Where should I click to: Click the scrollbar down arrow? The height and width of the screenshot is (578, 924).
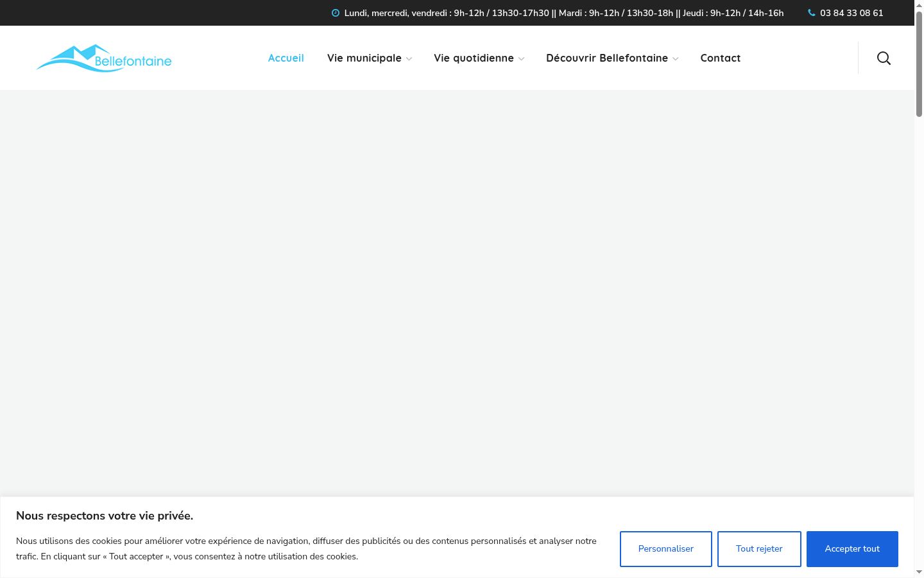(919, 572)
